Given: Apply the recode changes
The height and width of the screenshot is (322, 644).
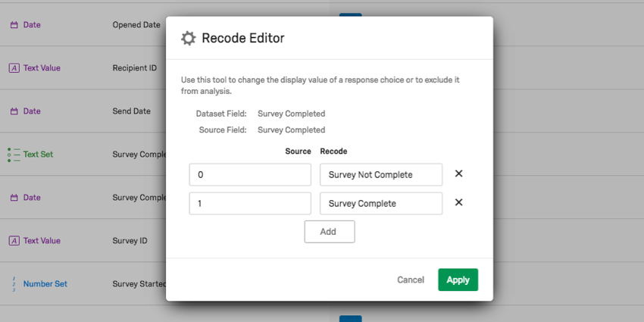Looking at the screenshot, I should coord(458,280).
